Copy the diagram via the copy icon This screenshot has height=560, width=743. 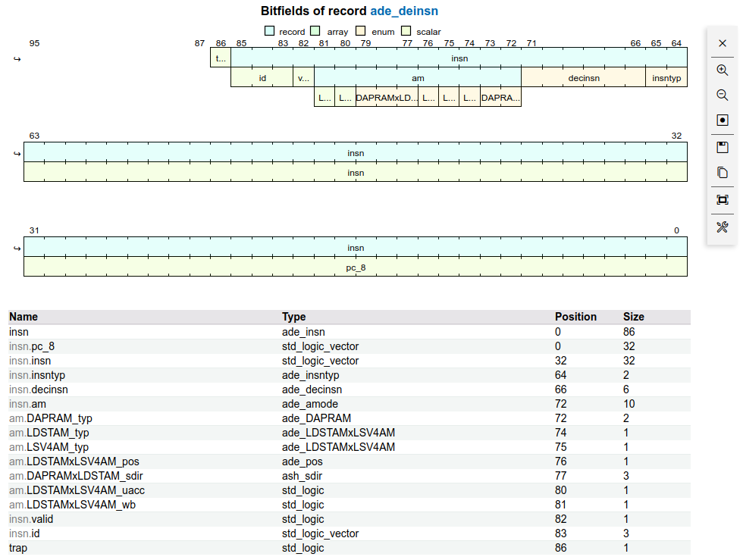722,171
